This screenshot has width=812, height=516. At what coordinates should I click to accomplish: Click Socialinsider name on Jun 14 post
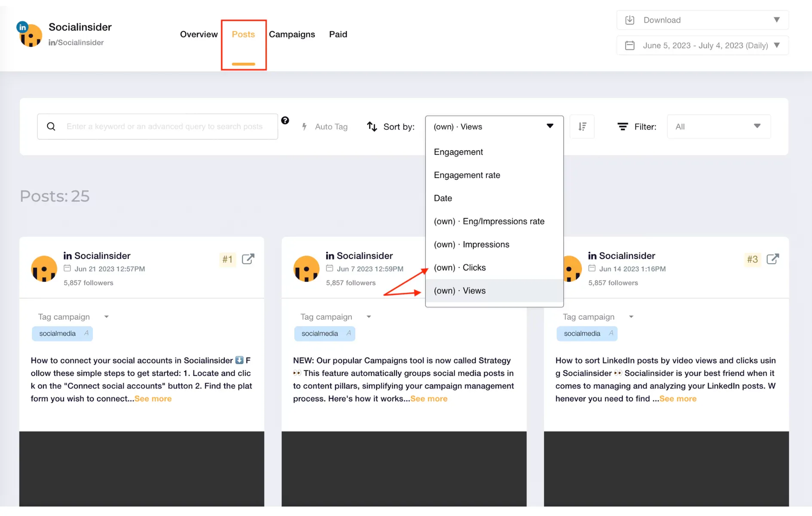[x=627, y=256]
